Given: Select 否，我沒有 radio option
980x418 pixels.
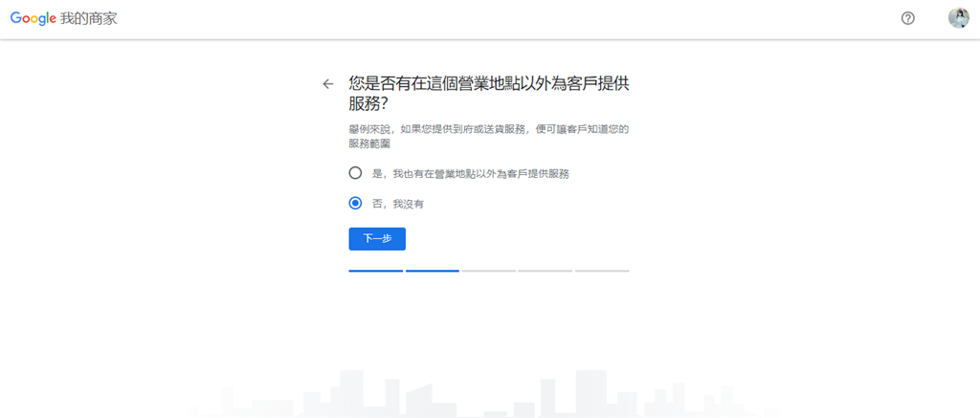Looking at the screenshot, I should tap(355, 203).
